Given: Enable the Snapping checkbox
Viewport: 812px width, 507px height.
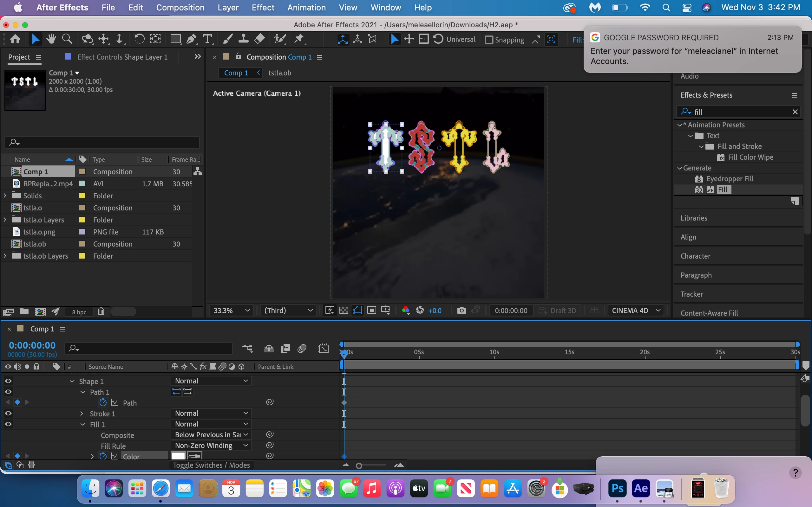Looking at the screenshot, I should tap(489, 40).
